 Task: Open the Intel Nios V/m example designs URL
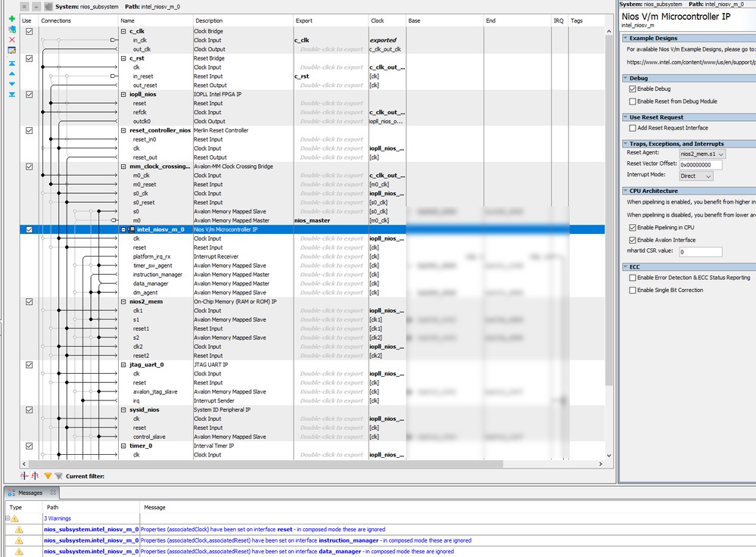(x=691, y=62)
